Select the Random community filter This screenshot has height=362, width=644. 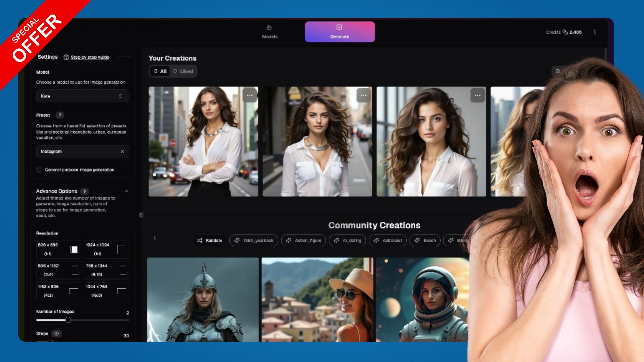point(209,241)
